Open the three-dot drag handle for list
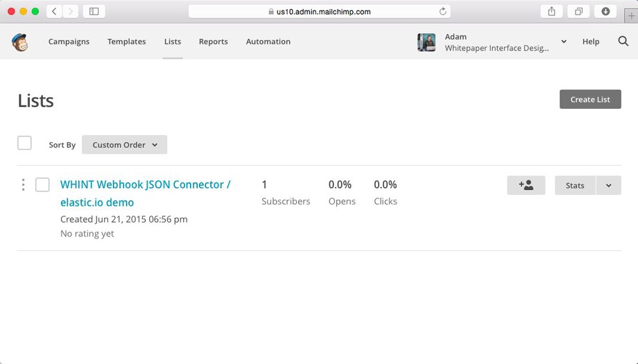The height and width of the screenshot is (364, 638). [x=23, y=184]
